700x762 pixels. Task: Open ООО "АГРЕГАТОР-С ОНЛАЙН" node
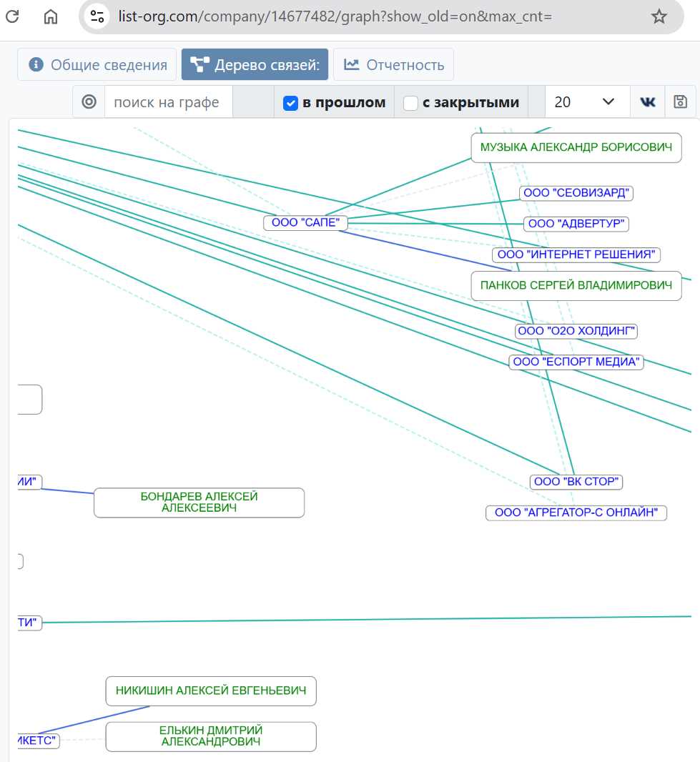coord(576,513)
